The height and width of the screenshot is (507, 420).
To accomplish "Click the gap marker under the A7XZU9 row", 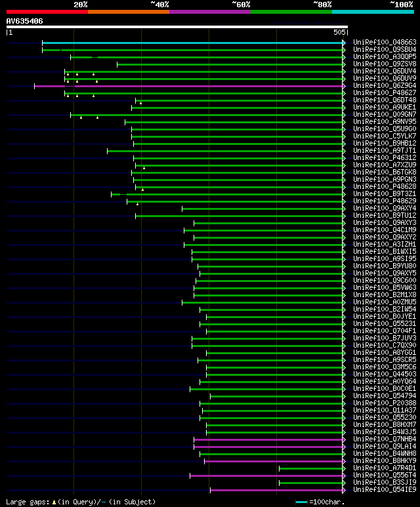I will [x=144, y=168].
